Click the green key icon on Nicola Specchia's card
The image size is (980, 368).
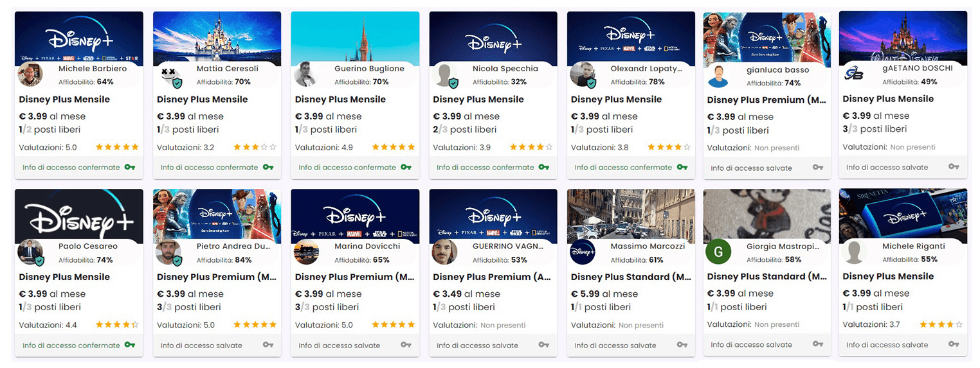click(x=544, y=167)
